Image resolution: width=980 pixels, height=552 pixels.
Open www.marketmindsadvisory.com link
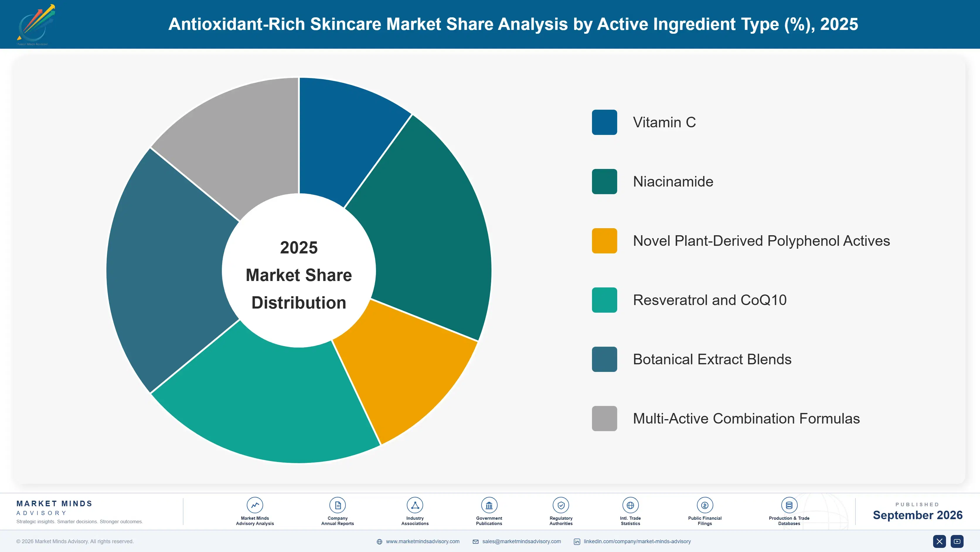coord(423,541)
